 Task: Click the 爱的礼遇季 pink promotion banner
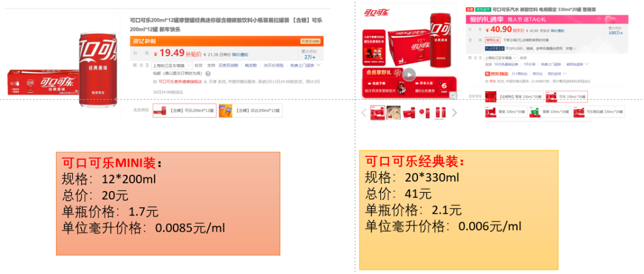tap(547, 19)
